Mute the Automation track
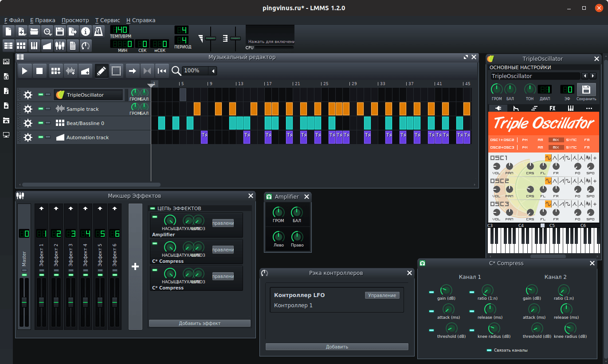The height and width of the screenshot is (364, 608). (x=41, y=137)
